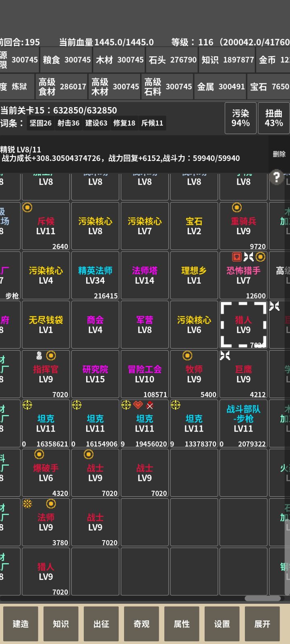Image resolution: width=290 pixels, height=644 pixels.
Task: Click the red X icon on tank 19456020
Action: point(150,406)
